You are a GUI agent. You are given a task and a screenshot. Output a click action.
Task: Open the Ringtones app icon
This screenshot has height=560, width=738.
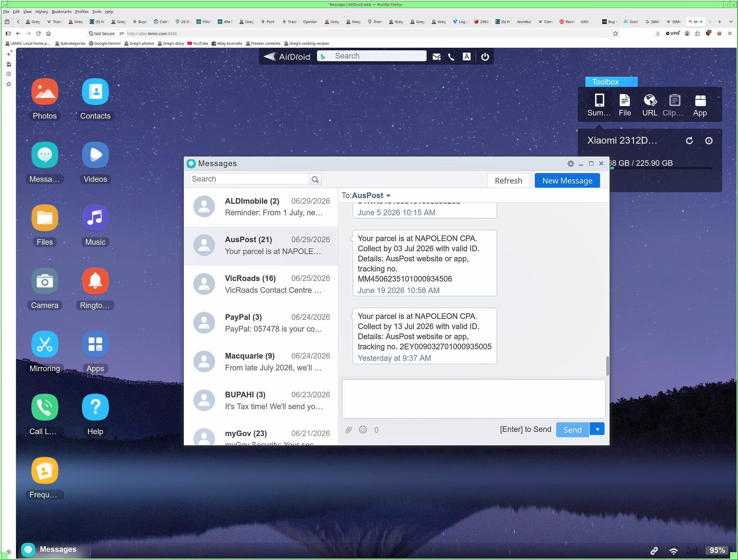click(x=95, y=281)
